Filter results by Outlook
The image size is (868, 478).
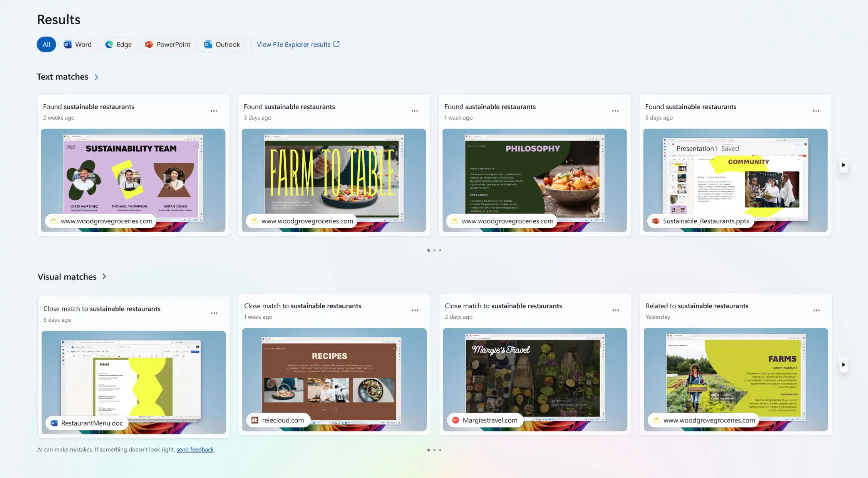pos(222,44)
